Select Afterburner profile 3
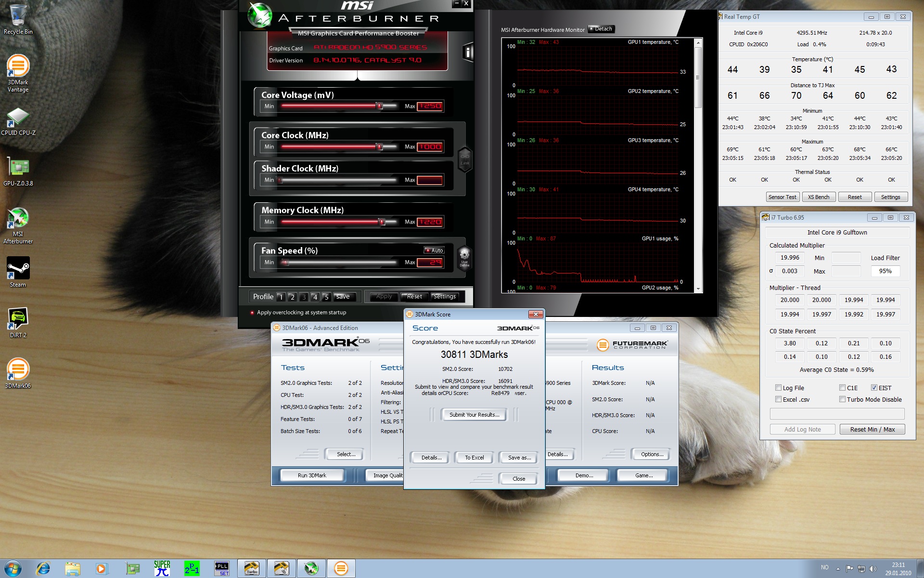Viewport: 924px width, 578px height. pyautogui.click(x=304, y=297)
